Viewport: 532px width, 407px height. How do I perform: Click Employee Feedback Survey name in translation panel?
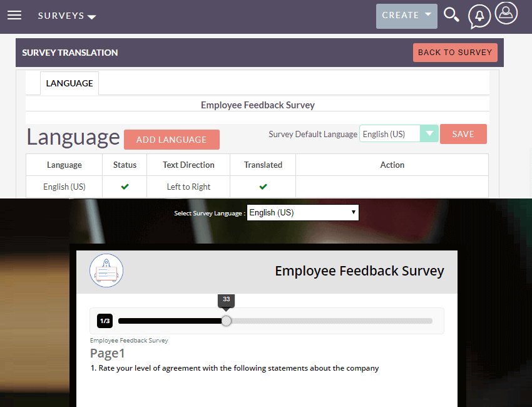[x=257, y=105]
